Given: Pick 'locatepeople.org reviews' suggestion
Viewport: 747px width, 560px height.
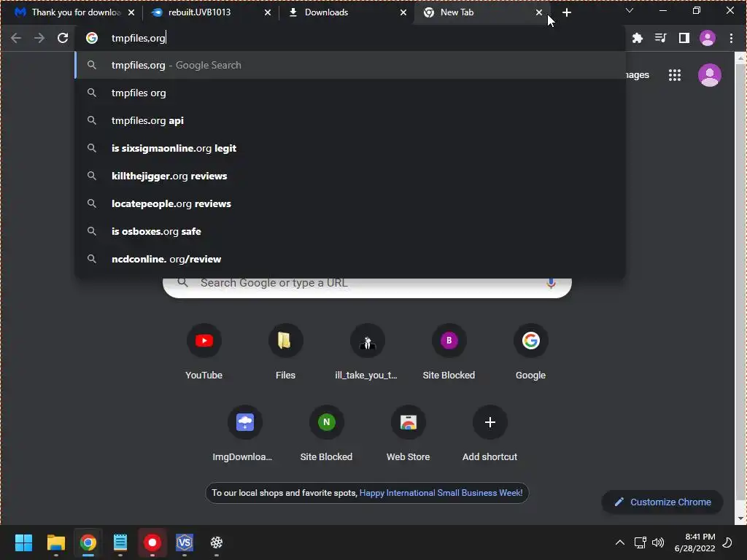Looking at the screenshot, I should click(x=350, y=203).
